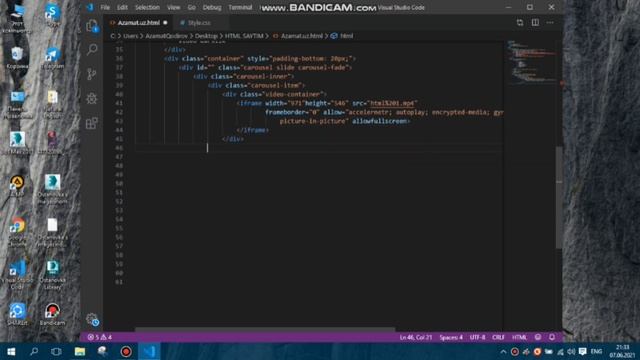Image resolution: width=640 pixels, height=360 pixels.
Task: Click the Visual Studio Code taskbar icon
Action: [149, 351]
